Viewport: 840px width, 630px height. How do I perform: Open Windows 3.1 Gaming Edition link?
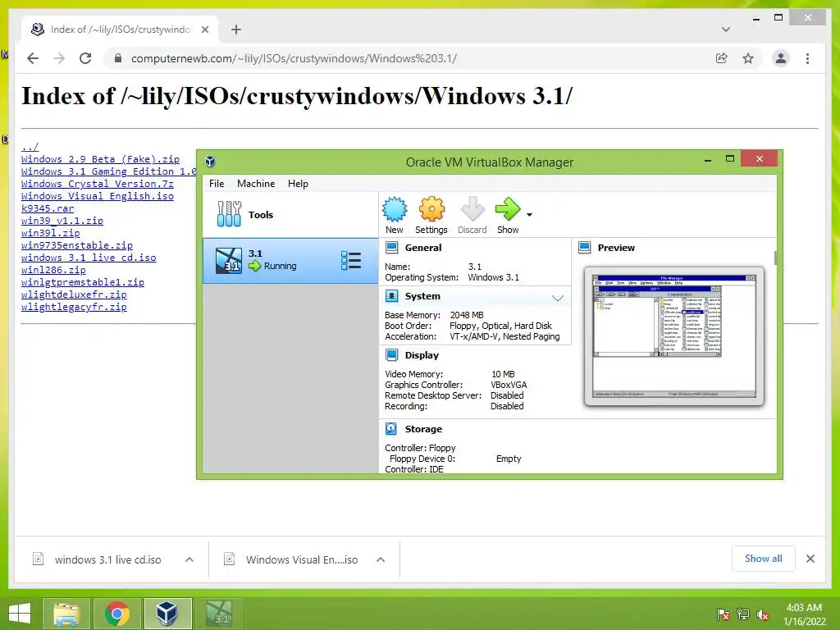point(109,171)
